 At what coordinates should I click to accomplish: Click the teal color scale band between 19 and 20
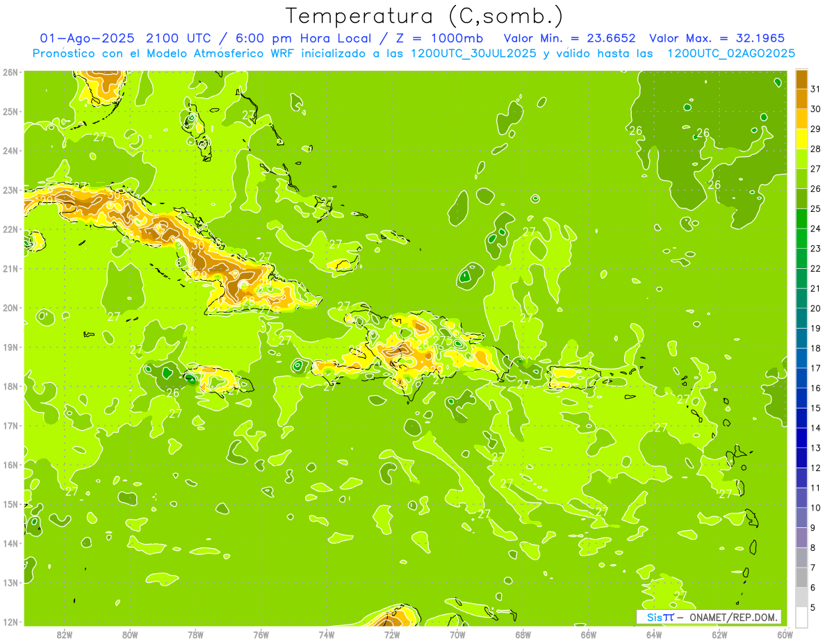[801, 318]
